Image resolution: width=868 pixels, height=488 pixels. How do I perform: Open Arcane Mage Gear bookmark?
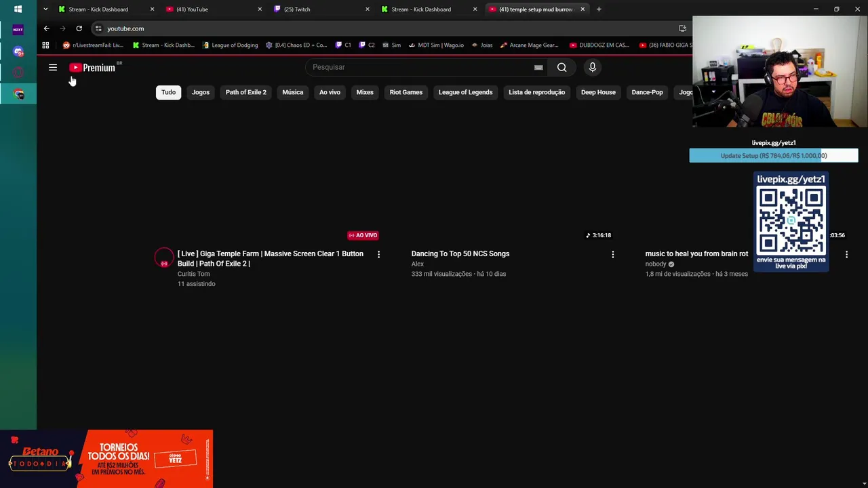click(x=530, y=45)
